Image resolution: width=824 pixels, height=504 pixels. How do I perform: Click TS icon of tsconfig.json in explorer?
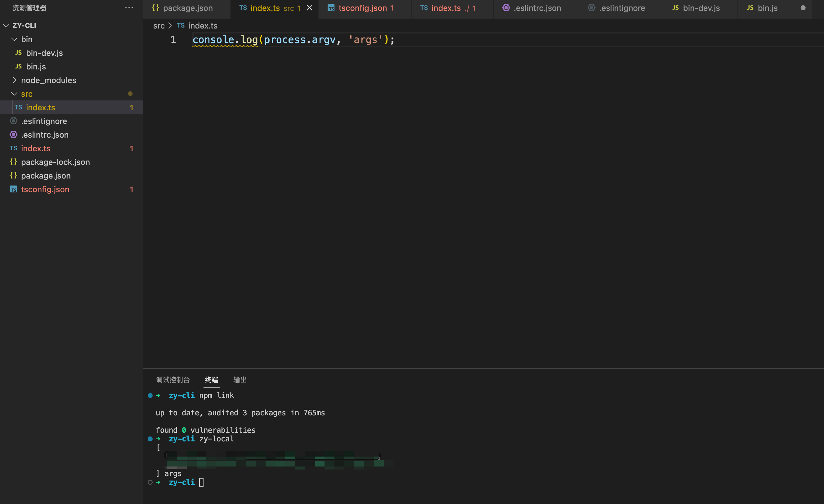click(x=13, y=189)
